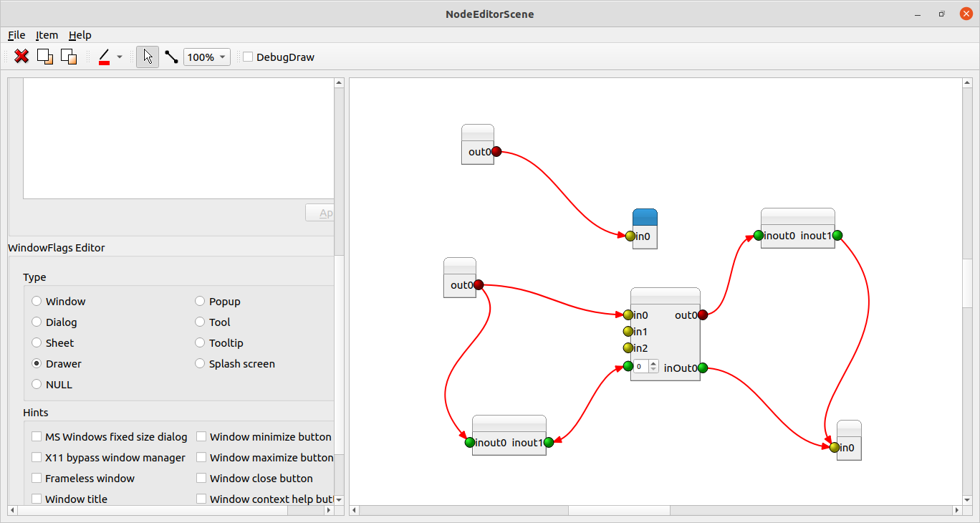
Task: Click the canvas vertical scrollbar thumb
Action: click(966, 283)
